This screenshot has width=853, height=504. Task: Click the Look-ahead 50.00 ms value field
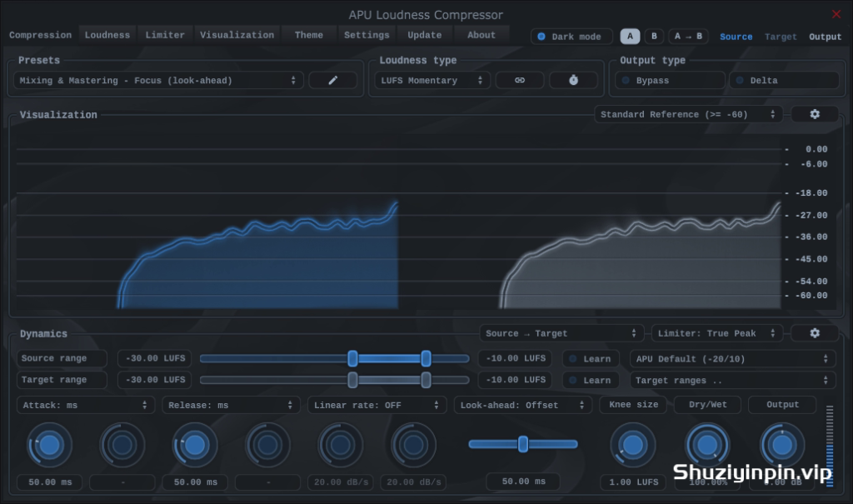tap(523, 482)
